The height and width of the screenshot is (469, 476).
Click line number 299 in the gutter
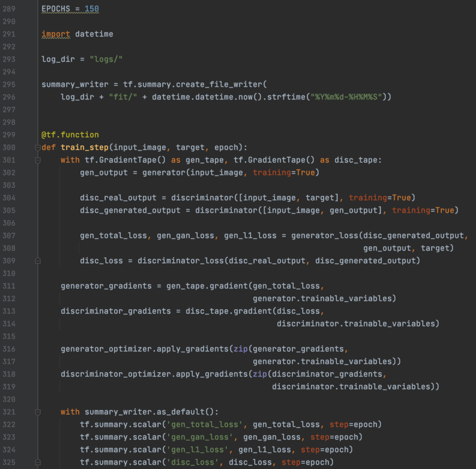click(x=9, y=135)
